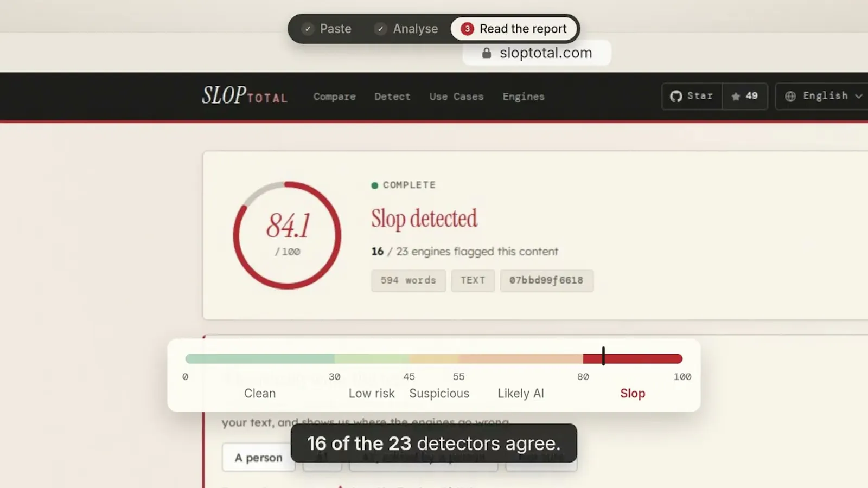Click the Slop scale label
The height and width of the screenshot is (488, 868).
(x=633, y=393)
